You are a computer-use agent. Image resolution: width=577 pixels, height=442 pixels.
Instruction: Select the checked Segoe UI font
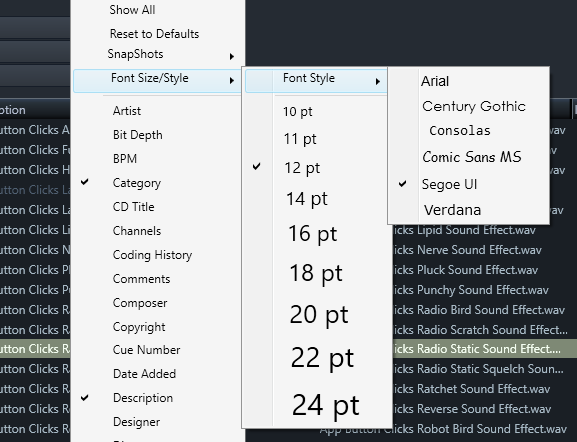tap(449, 184)
